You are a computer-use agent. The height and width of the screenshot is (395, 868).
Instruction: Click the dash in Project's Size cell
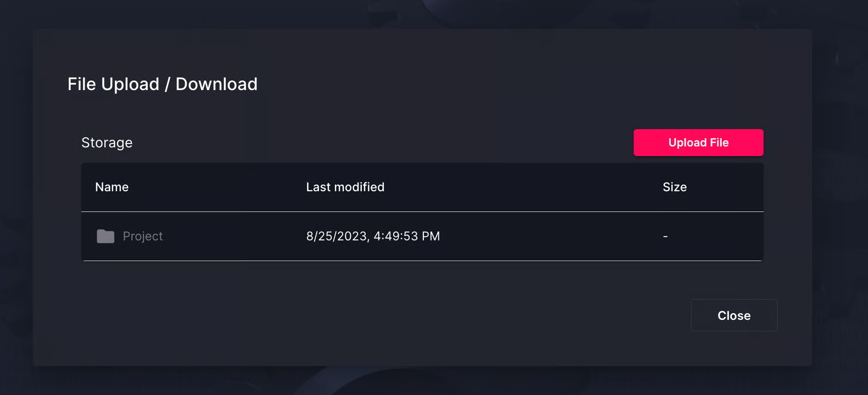tap(665, 237)
